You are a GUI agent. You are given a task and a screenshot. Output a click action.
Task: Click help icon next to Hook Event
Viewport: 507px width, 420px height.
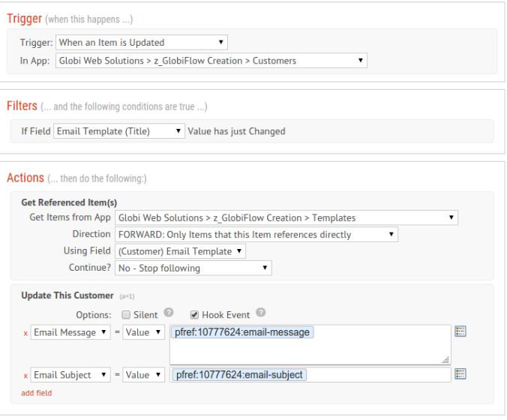coord(260,313)
